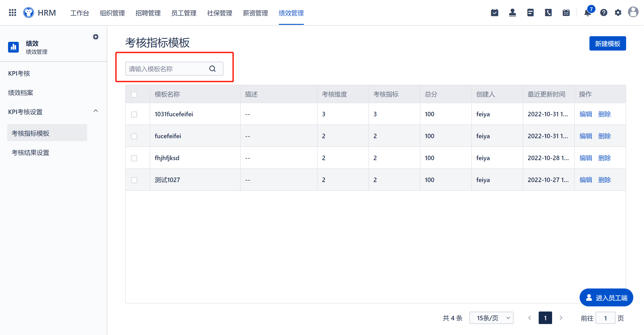644x335 pixels.
Task: Open the 招聘管理 menu
Action: tap(148, 13)
